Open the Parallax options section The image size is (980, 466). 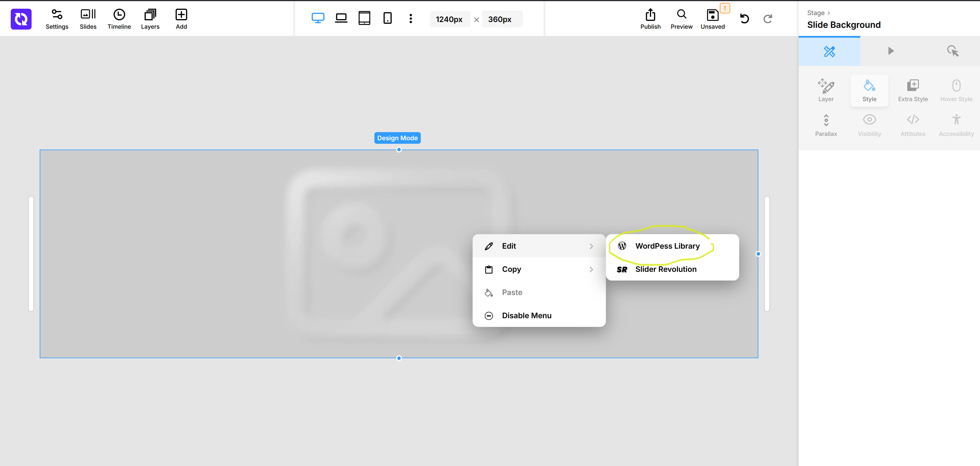826,125
